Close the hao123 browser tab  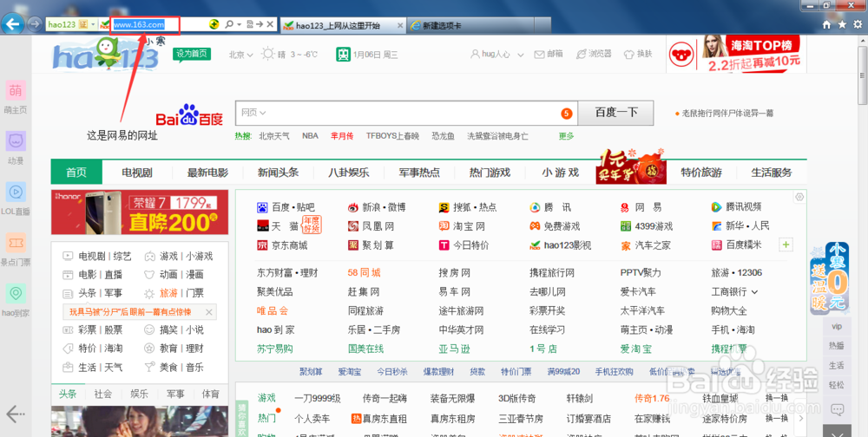[x=400, y=25]
